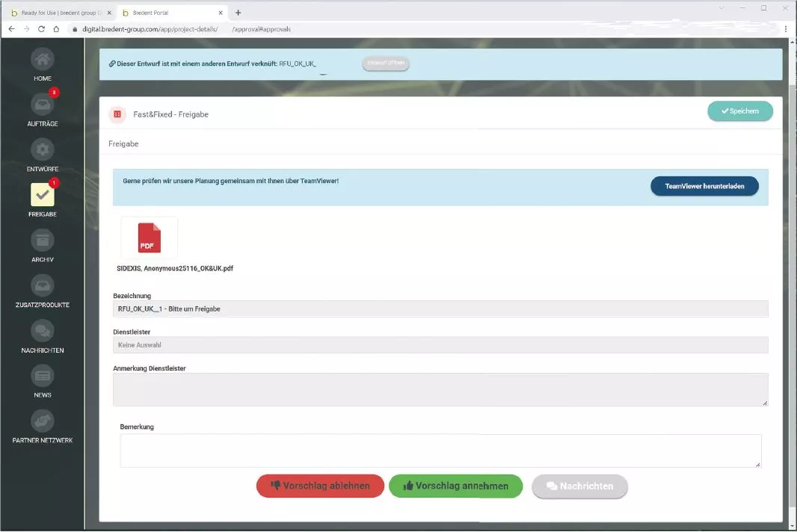
Task: Click the Speichern save button
Action: [x=739, y=111]
